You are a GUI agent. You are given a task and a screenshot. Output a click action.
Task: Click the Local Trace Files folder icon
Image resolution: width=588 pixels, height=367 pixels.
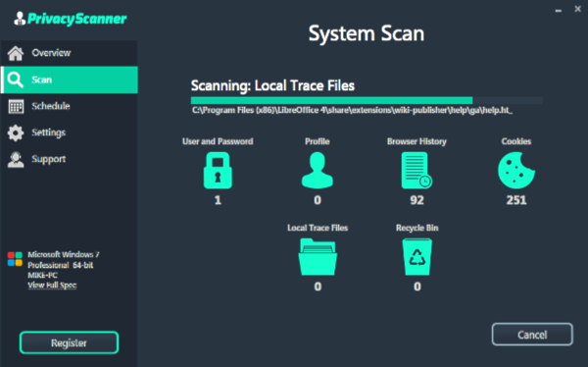tap(318, 257)
